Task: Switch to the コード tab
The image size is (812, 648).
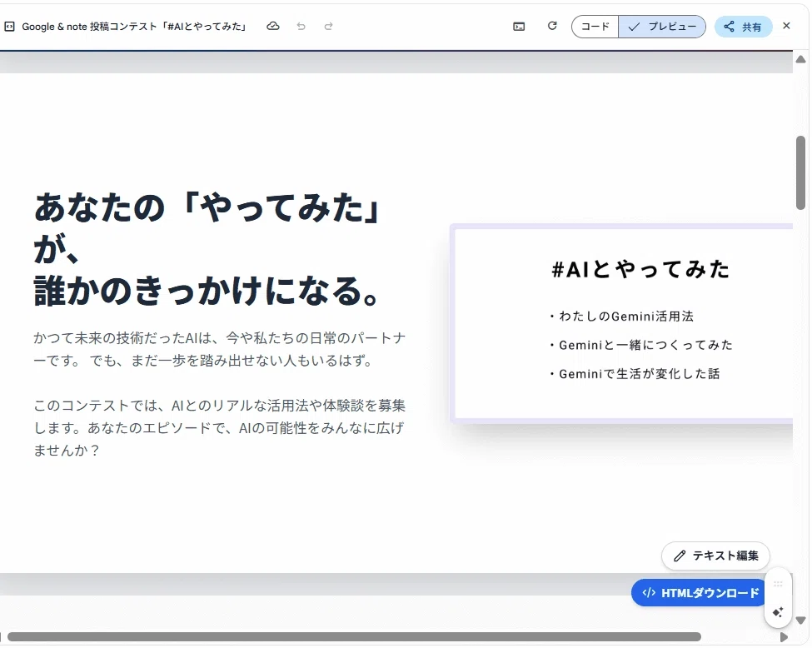Action: [x=595, y=27]
